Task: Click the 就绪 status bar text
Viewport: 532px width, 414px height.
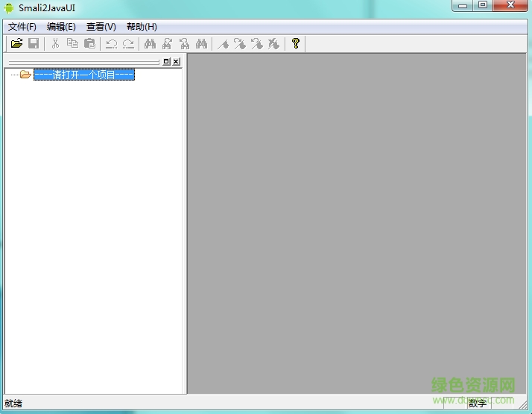Action: [13, 404]
